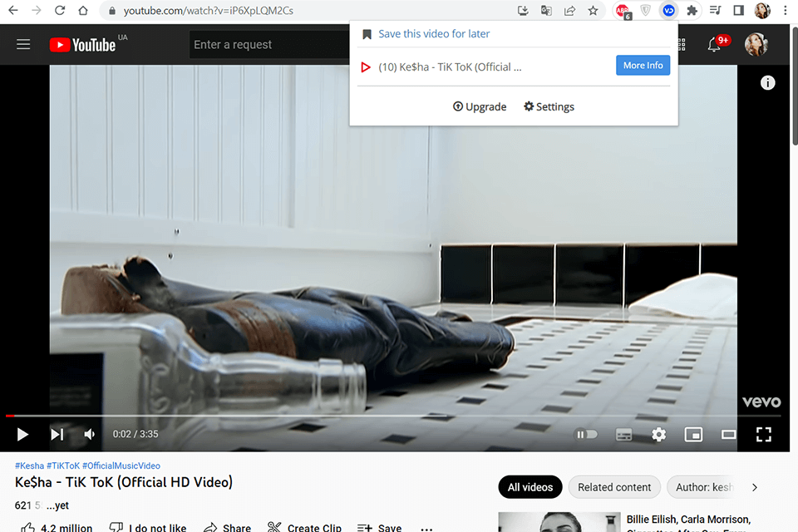
Task: Select the Ke$ha TiK ToK video entry
Action: click(450, 66)
